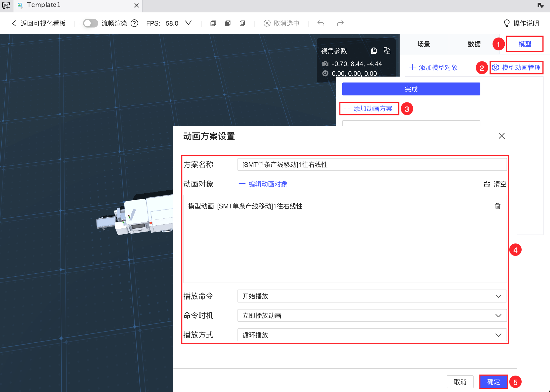Viewport: 550px width, 392px height.
Task: Click the 编辑动画对象 link
Action: click(x=263, y=184)
